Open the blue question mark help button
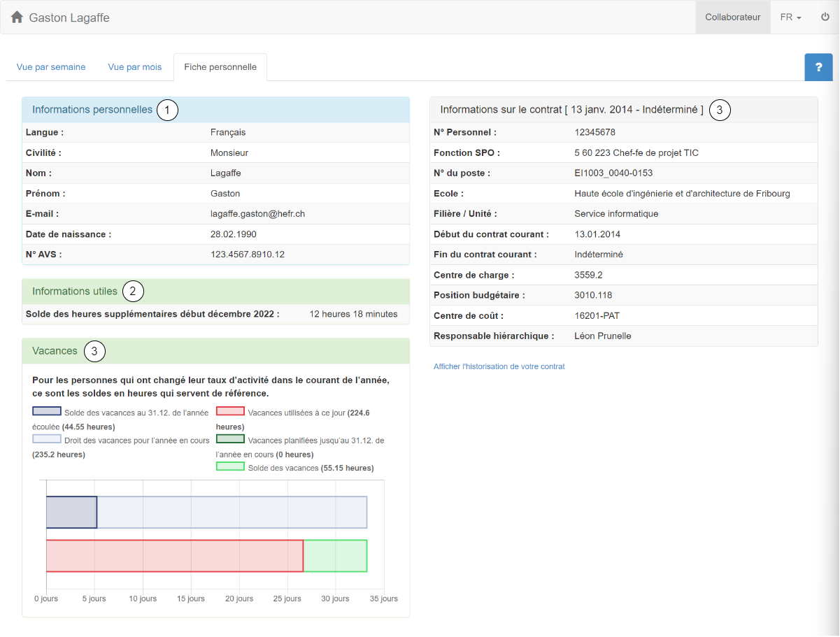Viewport: 840px width, 637px height. pos(818,67)
